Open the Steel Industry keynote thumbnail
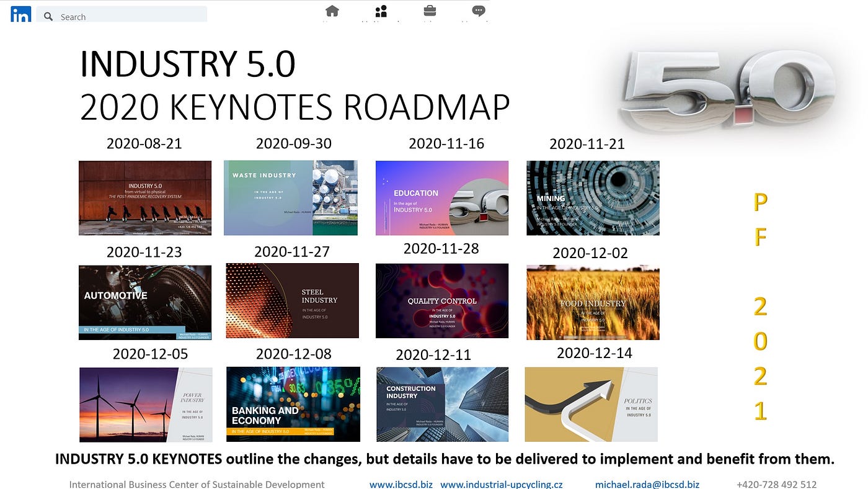The image size is (868, 489). (292, 301)
